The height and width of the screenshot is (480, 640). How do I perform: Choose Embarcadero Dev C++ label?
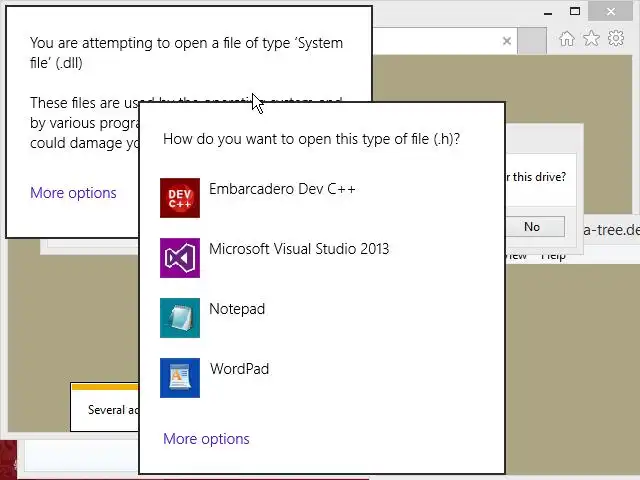pos(282,189)
